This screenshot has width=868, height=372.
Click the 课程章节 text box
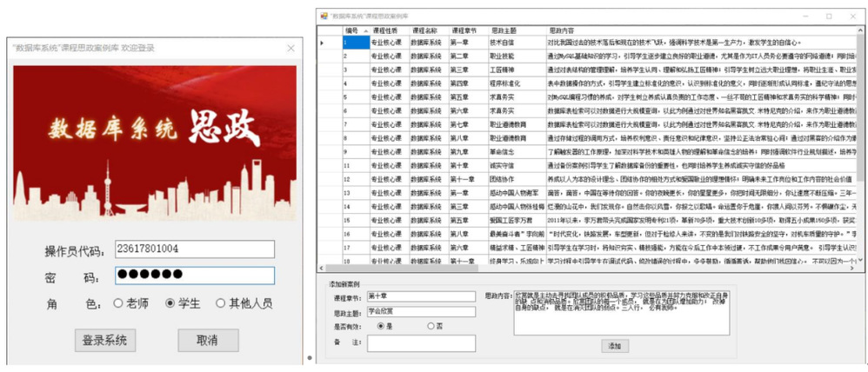tap(421, 296)
